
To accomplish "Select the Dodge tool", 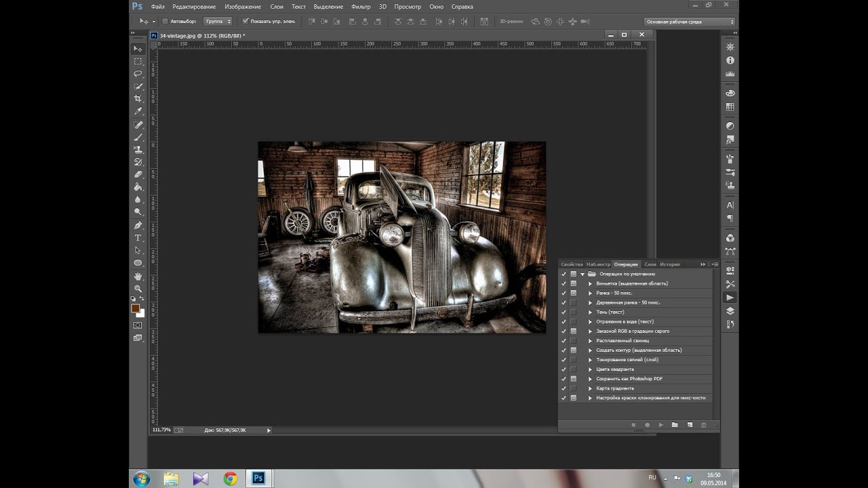I will (138, 212).
